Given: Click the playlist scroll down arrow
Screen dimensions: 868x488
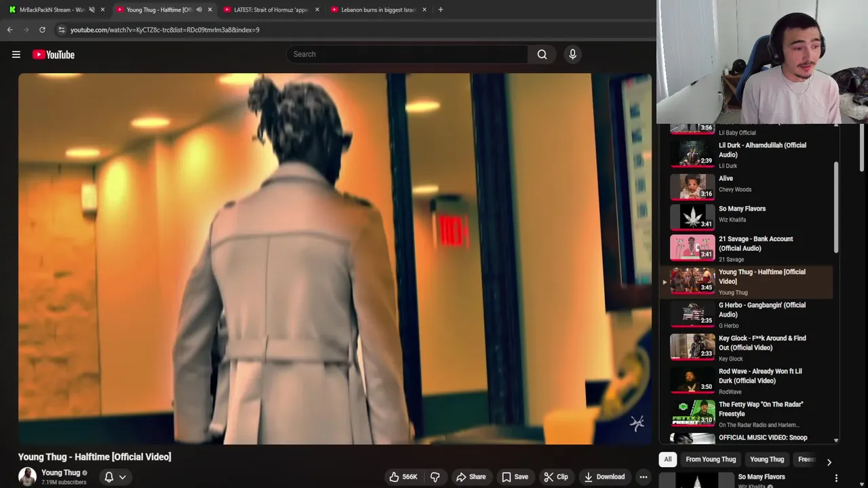Looking at the screenshot, I should (836, 441).
